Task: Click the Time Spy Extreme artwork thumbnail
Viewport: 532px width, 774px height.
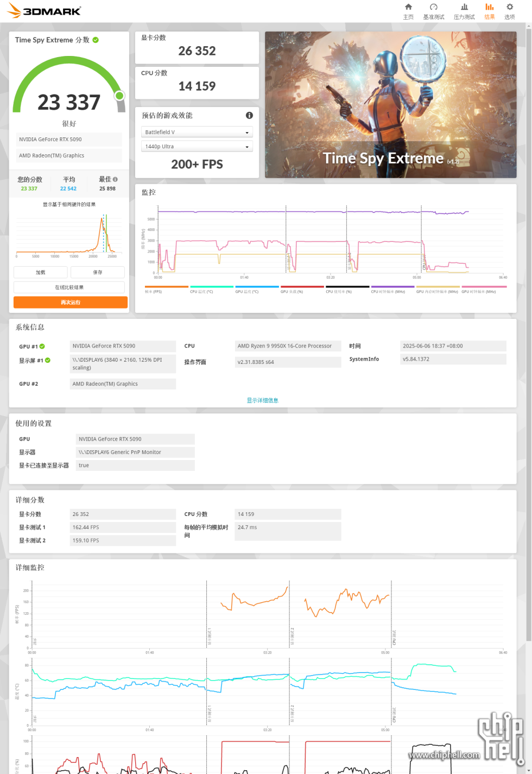Action: (391, 105)
